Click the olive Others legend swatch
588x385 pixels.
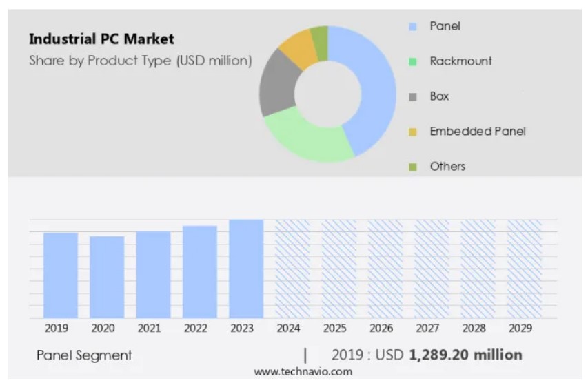(413, 167)
